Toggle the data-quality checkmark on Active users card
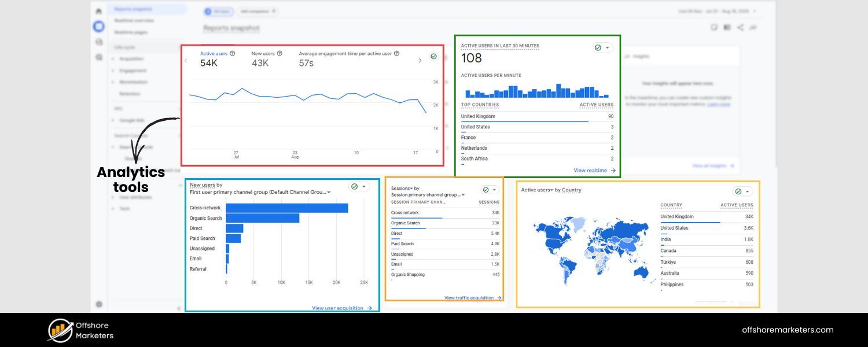This screenshot has width=868, height=347. (432, 57)
